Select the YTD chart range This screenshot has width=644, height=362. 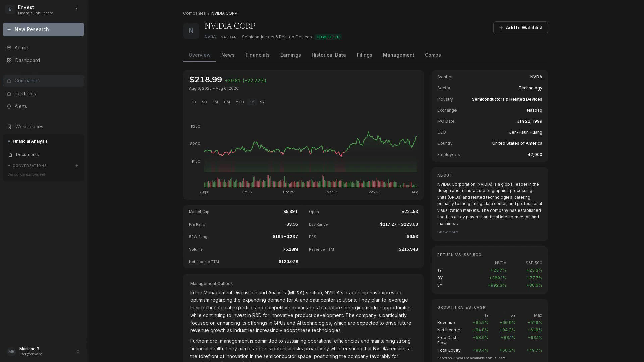(240, 102)
